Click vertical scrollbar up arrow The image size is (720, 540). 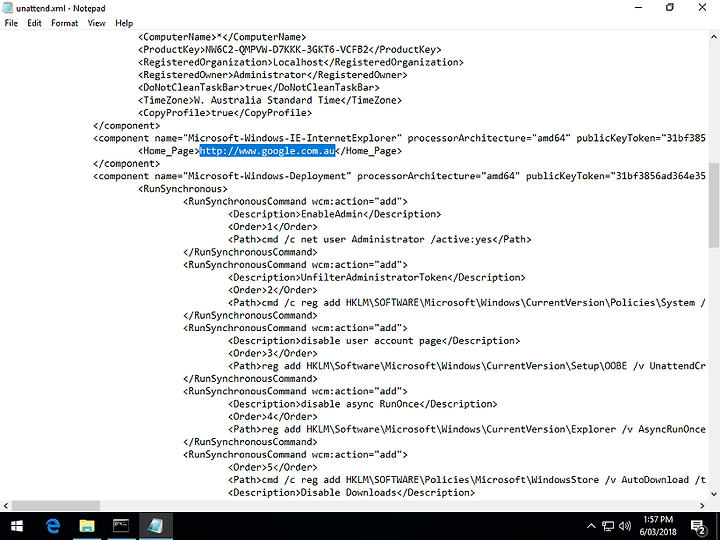point(714,37)
